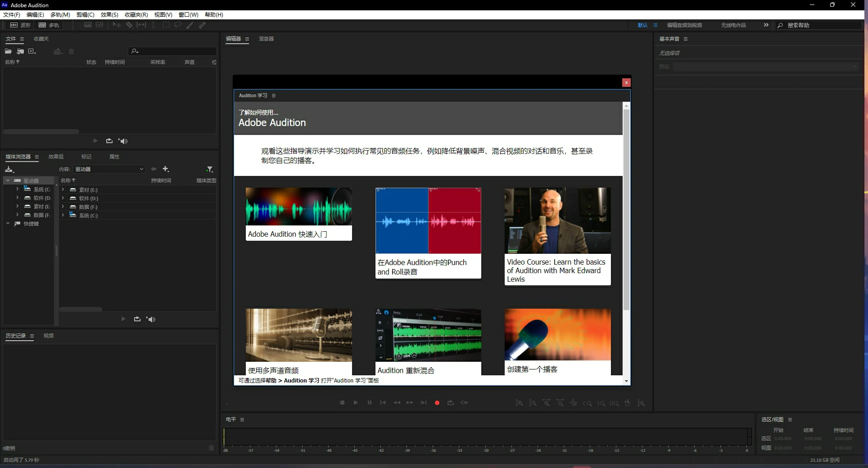Open the Audition 重新混合 tutorial
This screenshot has height=468, width=868.
428,342
